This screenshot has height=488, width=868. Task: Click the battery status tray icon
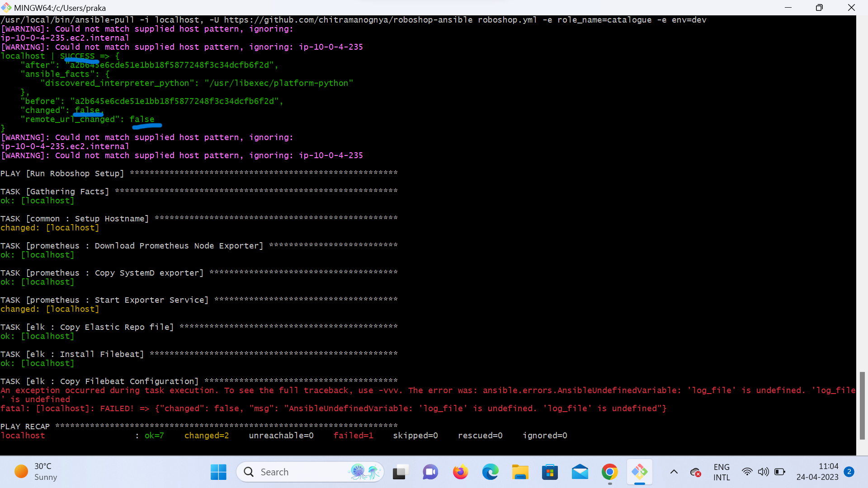coord(780,472)
